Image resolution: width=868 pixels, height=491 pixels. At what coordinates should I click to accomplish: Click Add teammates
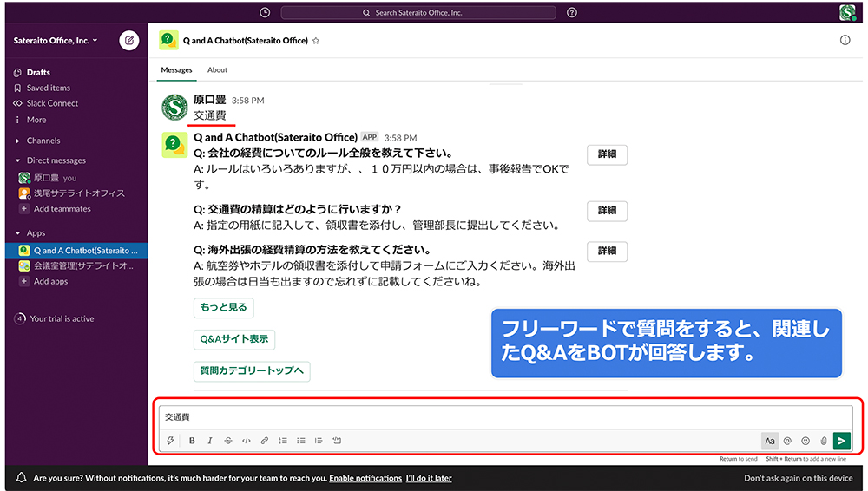62,209
